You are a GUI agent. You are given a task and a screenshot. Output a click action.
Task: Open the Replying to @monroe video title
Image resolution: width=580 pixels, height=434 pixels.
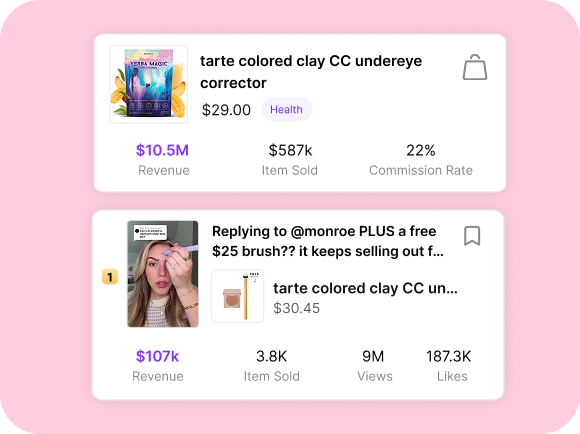[x=328, y=241]
